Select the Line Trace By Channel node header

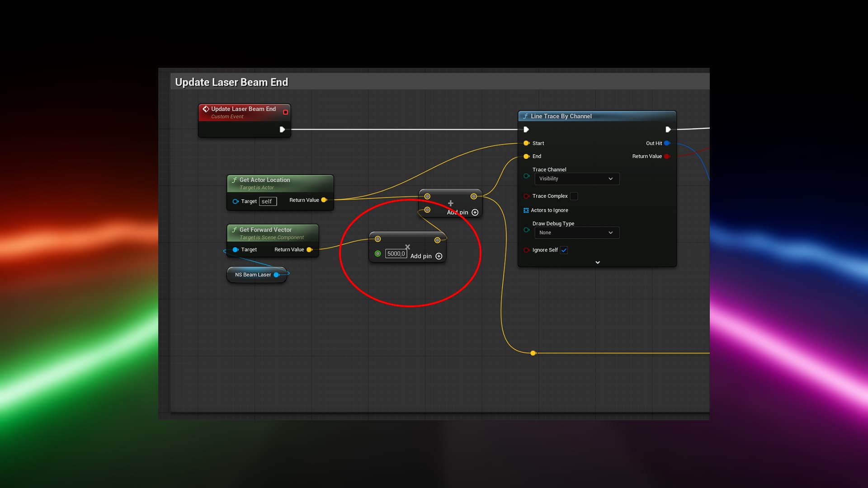(597, 116)
